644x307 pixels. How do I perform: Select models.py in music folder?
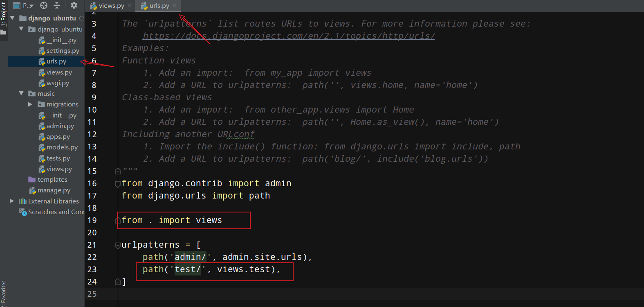[x=62, y=147]
